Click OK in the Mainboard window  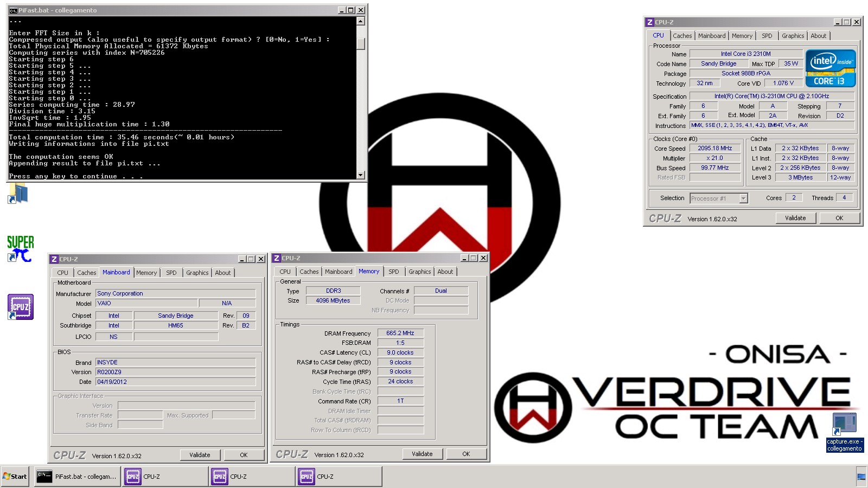pyautogui.click(x=244, y=455)
